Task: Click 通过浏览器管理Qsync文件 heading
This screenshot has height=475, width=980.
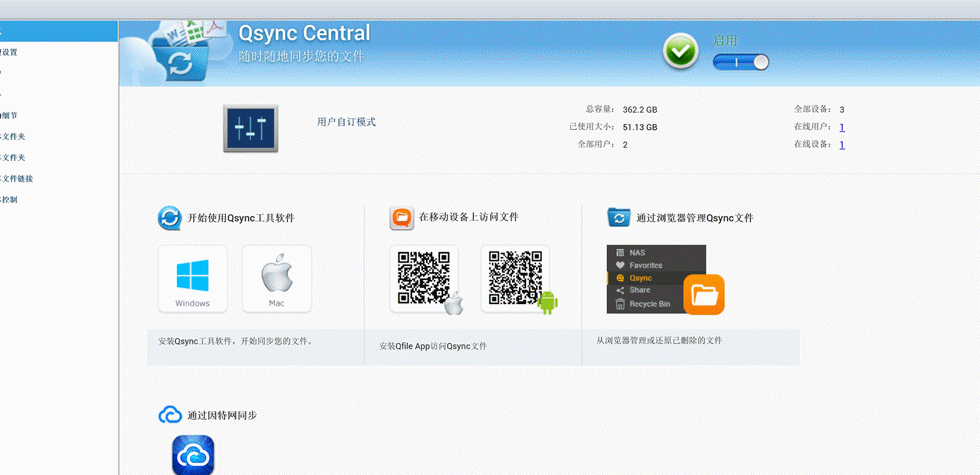Action: click(x=695, y=218)
